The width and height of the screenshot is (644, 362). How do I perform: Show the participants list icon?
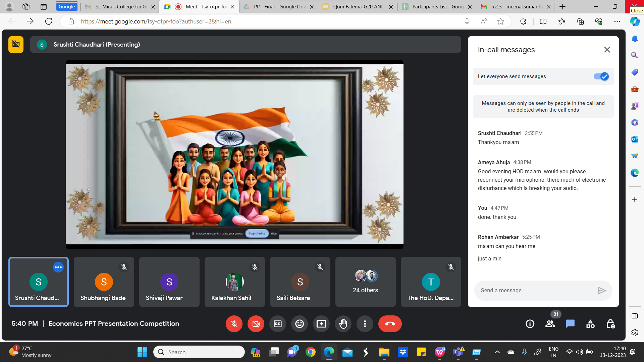pyautogui.click(x=550, y=324)
